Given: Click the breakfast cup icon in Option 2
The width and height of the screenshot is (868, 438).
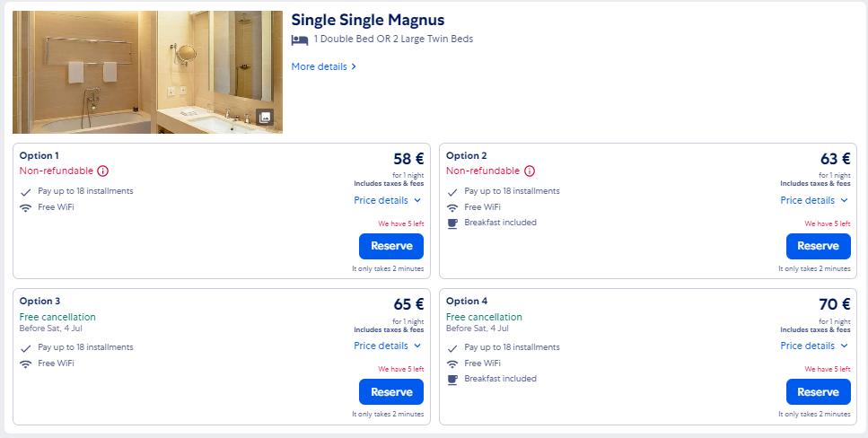Looking at the screenshot, I should [452, 223].
